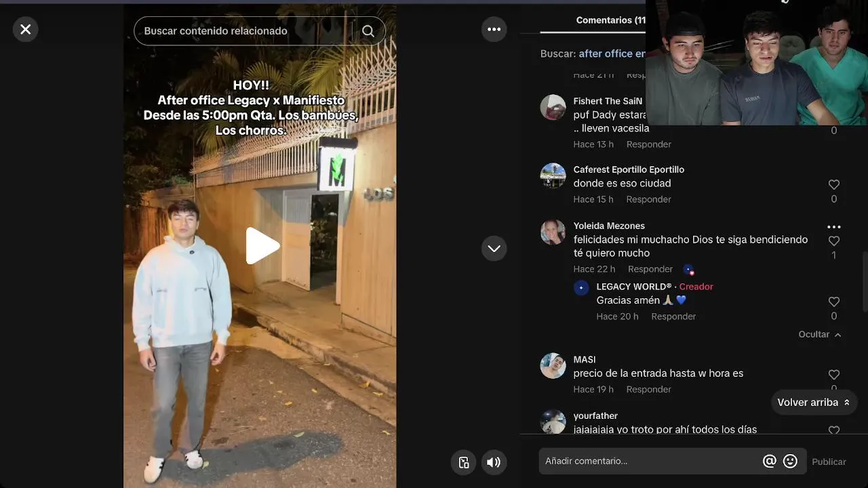
Task: Click the clip/auto-scroll icon next to volume
Action: (464, 462)
